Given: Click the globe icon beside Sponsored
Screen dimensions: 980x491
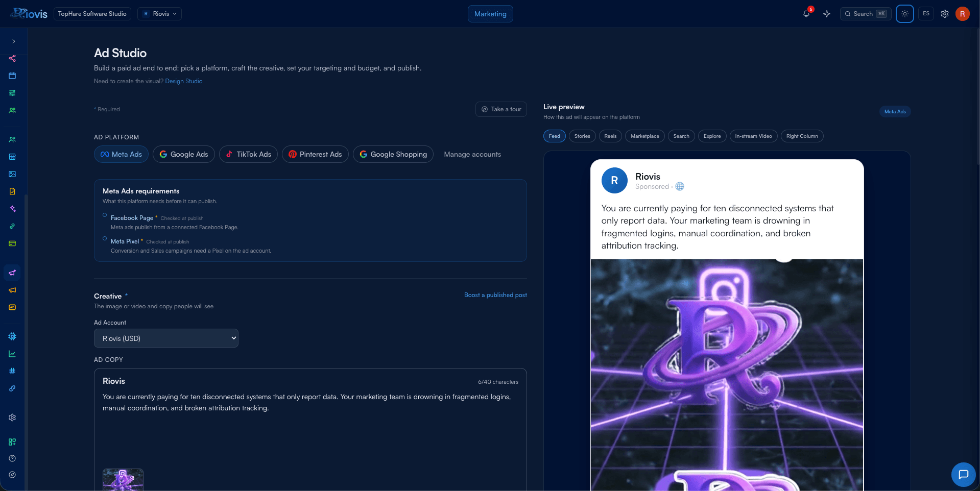Looking at the screenshot, I should point(680,187).
